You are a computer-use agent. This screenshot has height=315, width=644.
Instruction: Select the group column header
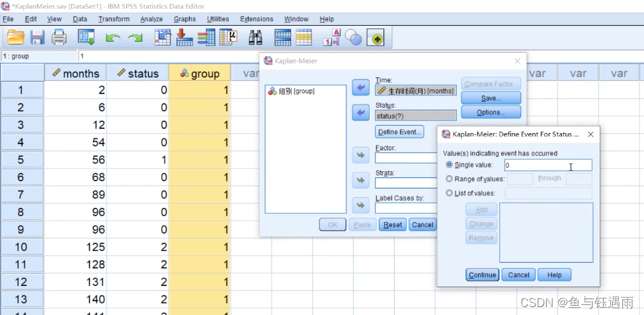click(200, 73)
